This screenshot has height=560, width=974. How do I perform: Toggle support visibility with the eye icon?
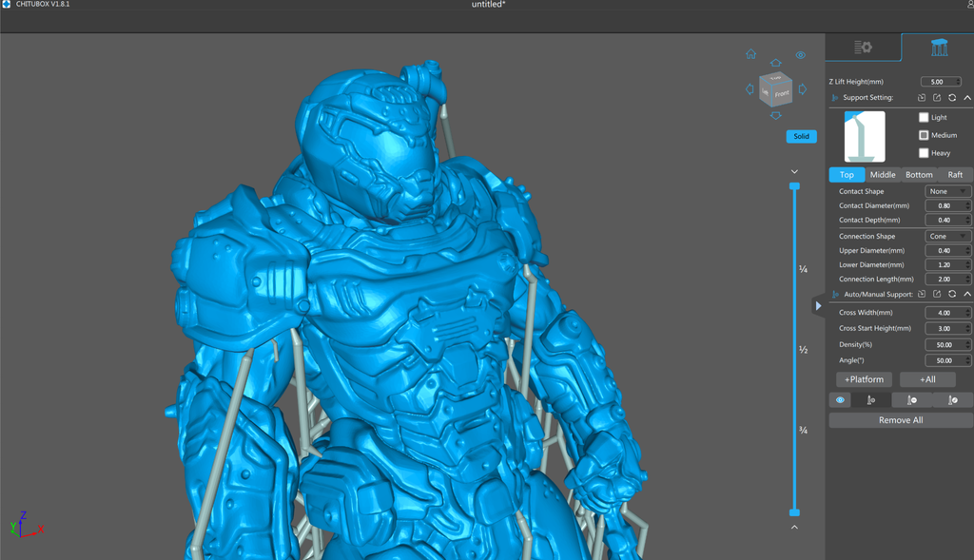coord(839,399)
